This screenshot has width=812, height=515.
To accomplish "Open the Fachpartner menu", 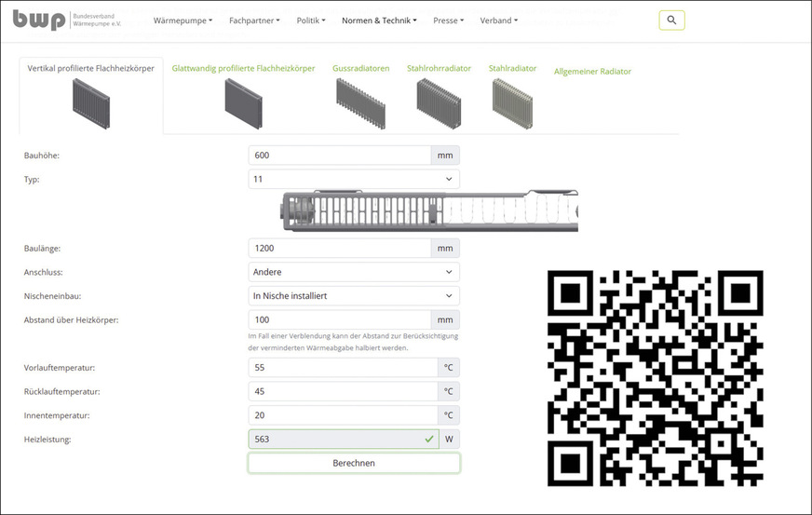I will 254,20.
